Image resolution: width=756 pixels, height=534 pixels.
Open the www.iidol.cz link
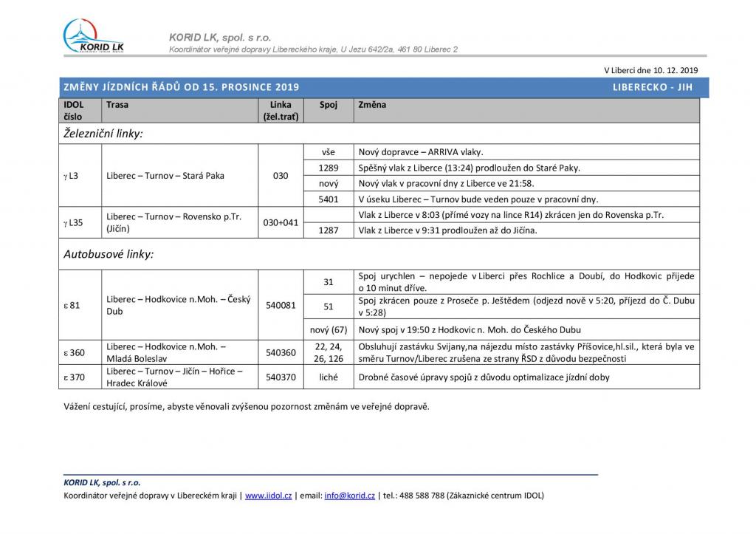[268, 496]
